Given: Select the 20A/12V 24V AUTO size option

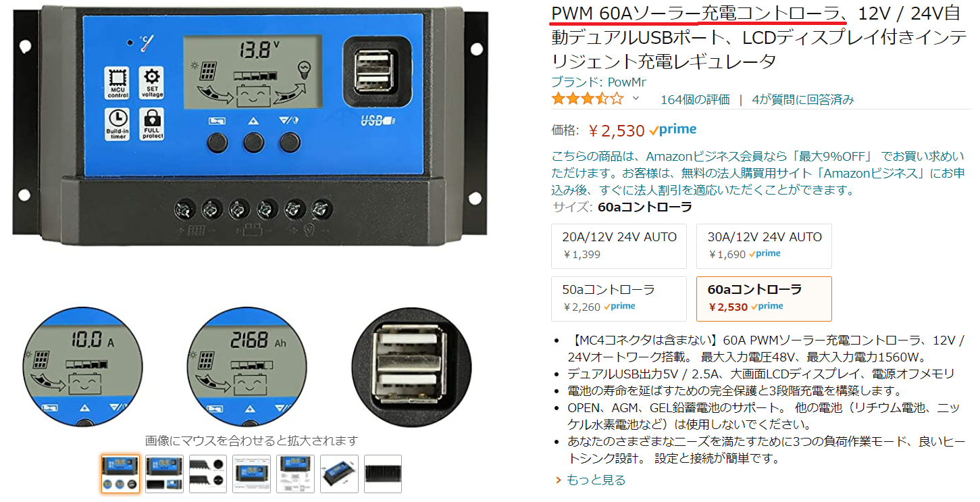Looking at the screenshot, I should click(619, 246).
